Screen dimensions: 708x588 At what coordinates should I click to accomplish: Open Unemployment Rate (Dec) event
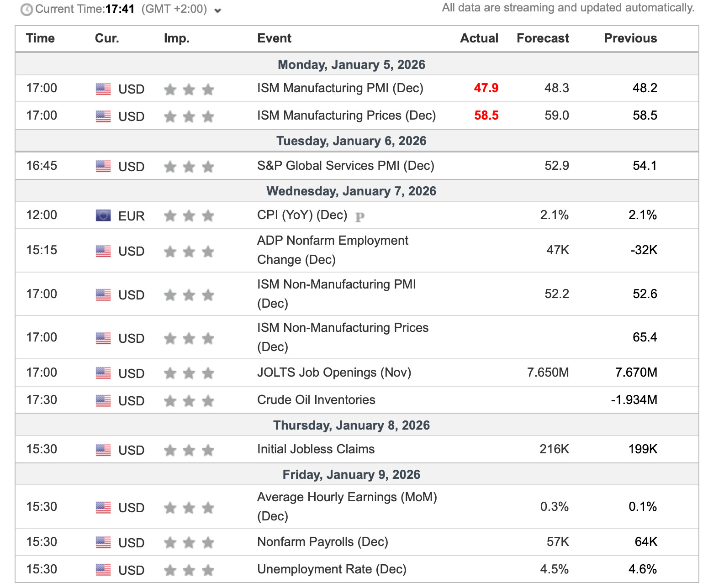click(x=332, y=569)
